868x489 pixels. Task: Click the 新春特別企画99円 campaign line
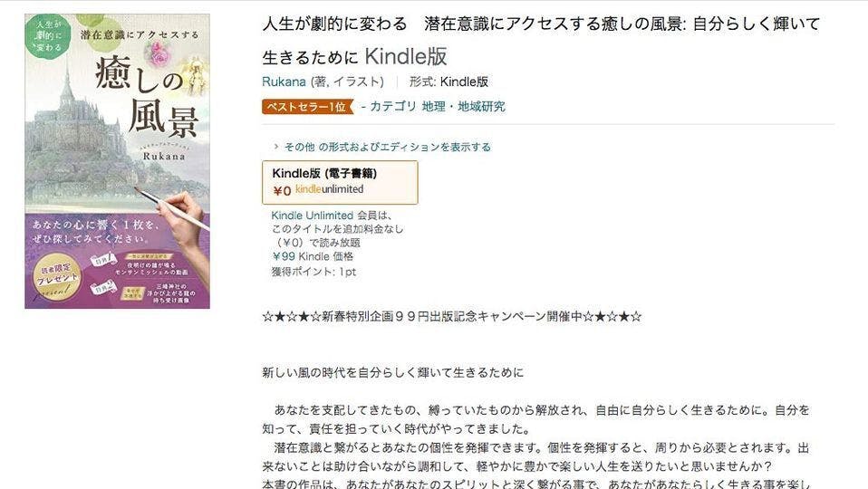452,316
